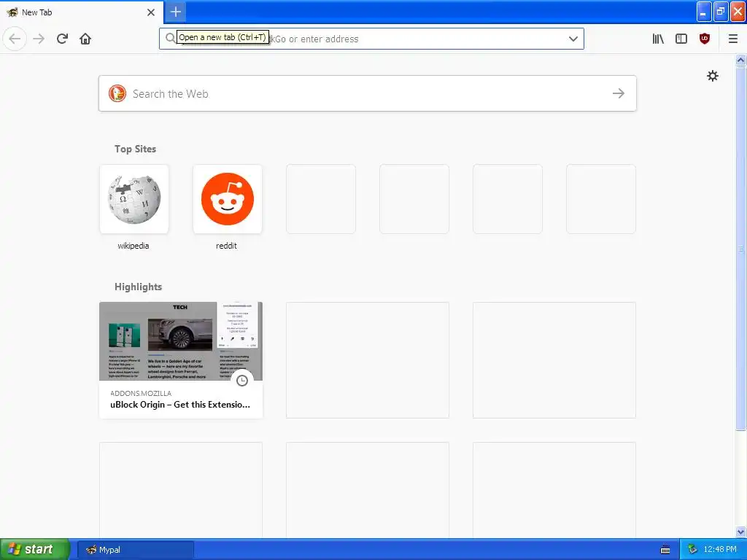Focus the Search the Web field
Image resolution: width=747 pixels, height=560 pixels.
tap(368, 93)
